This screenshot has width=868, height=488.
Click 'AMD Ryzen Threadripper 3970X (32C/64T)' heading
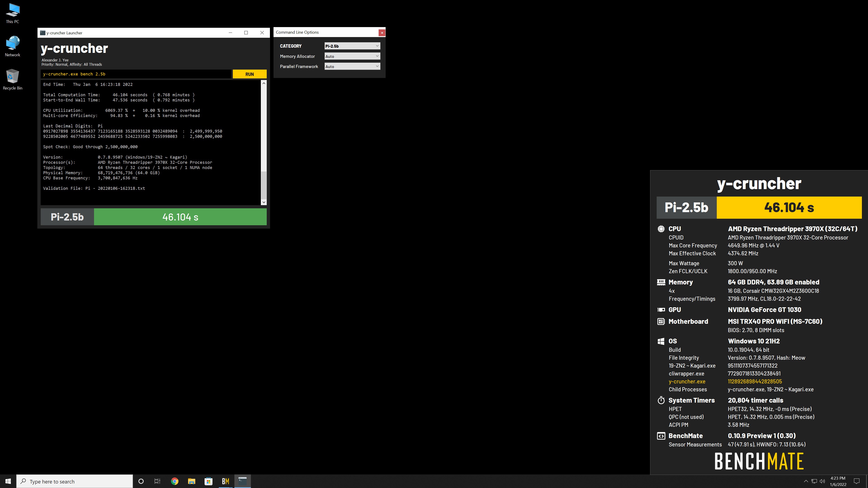pyautogui.click(x=793, y=229)
